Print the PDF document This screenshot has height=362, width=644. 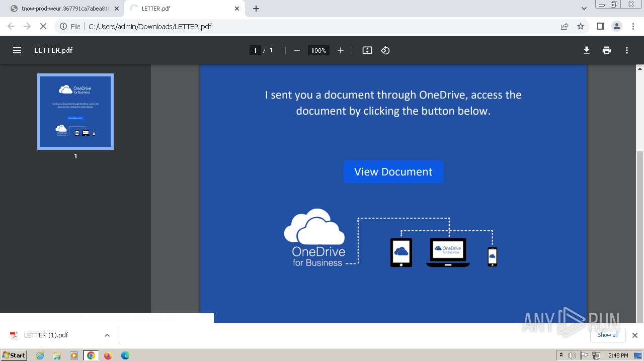[x=607, y=50]
